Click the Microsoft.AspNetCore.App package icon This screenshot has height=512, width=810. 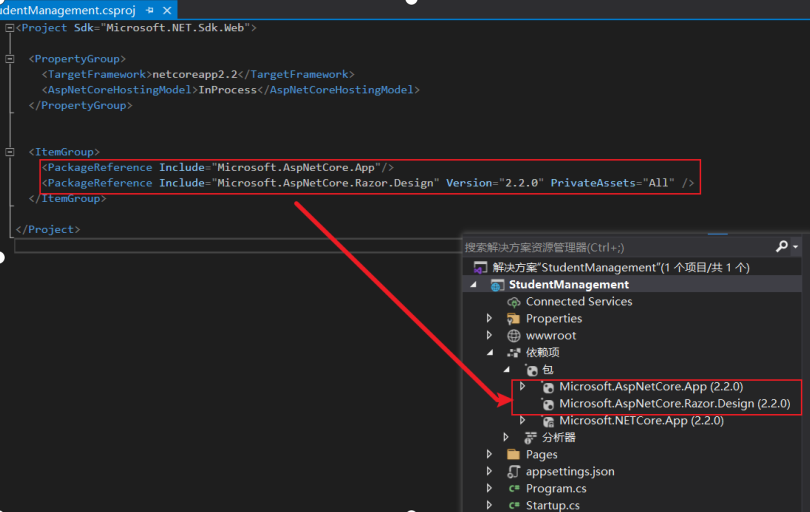coord(548,387)
